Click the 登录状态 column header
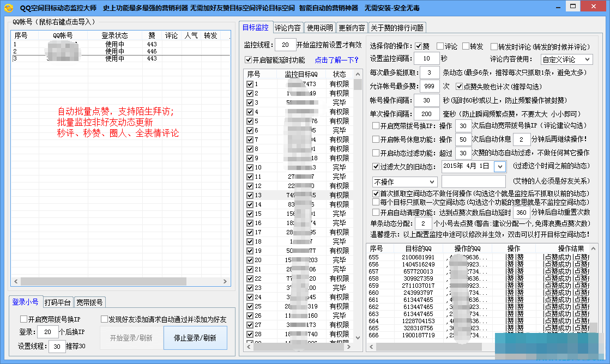This screenshot has width=610, height=364. (115, 35)
